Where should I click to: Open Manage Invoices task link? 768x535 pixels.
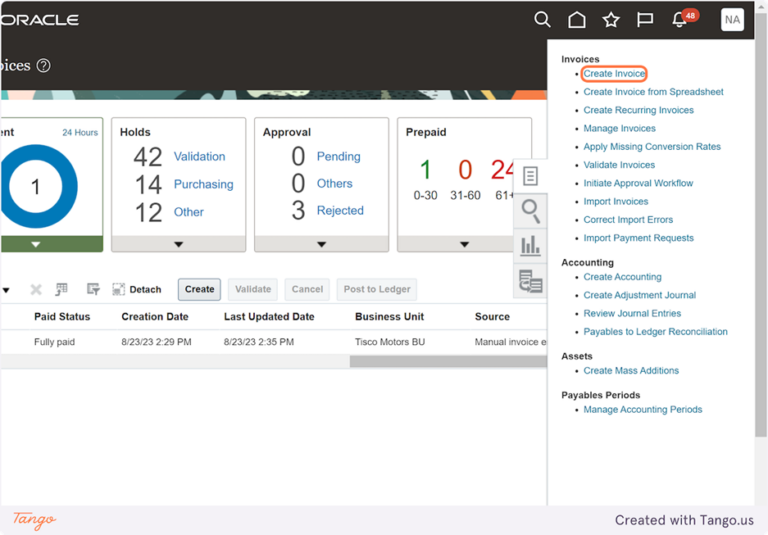click(x=619, y=128)
